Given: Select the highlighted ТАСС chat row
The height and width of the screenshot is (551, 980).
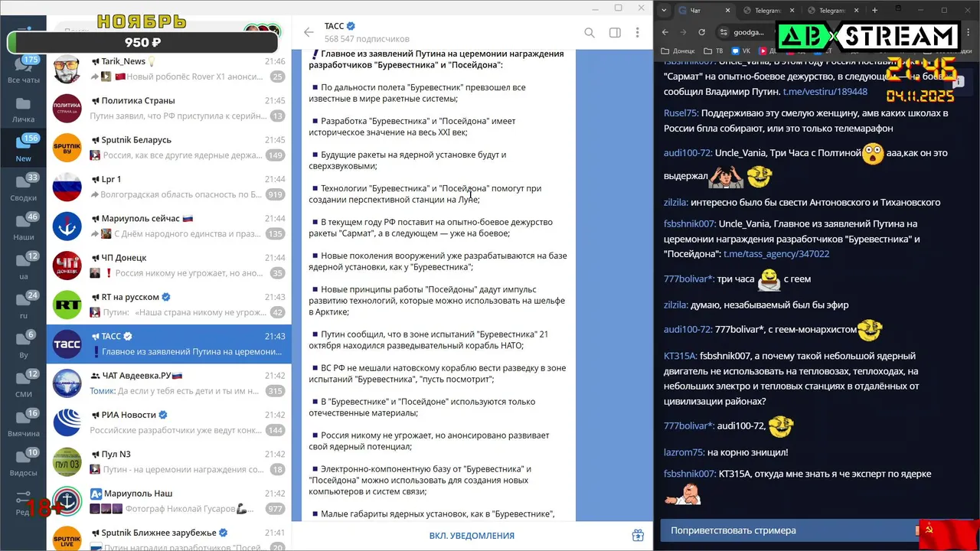Looking at the screenshot, I should point(169,344).
